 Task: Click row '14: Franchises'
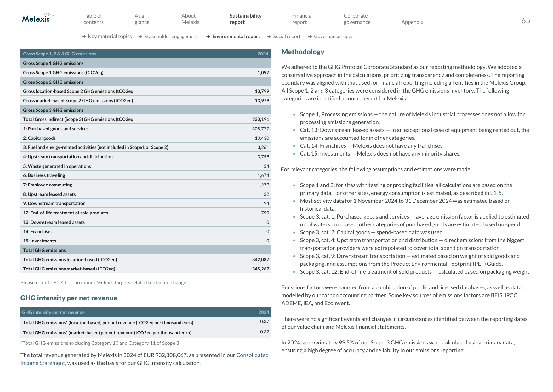point(145,231)
